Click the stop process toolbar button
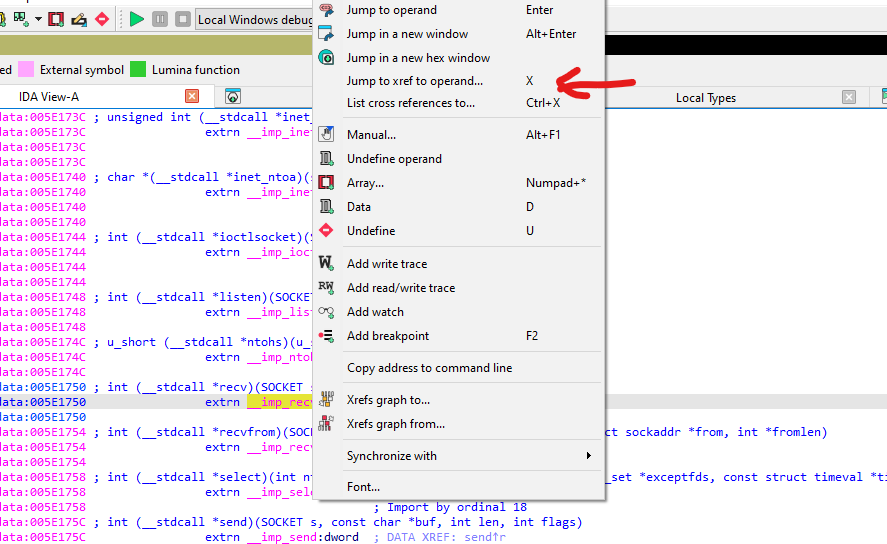 (x=182, y=19)
